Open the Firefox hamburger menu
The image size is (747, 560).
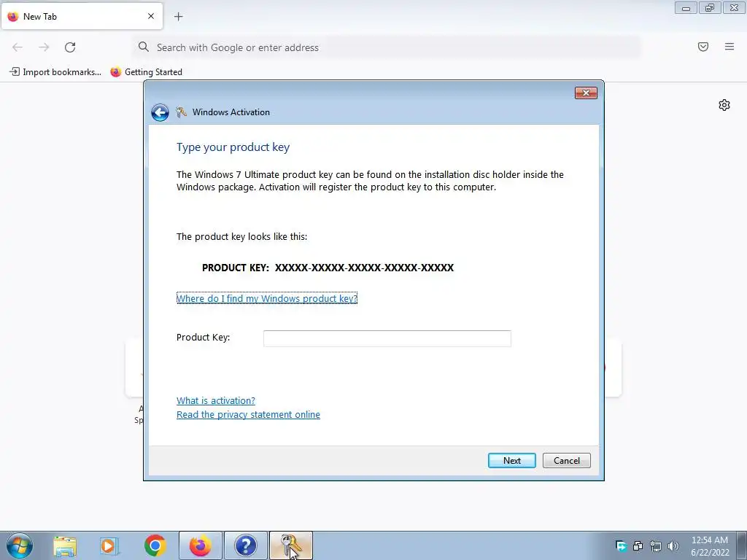(x=729, y=47)
